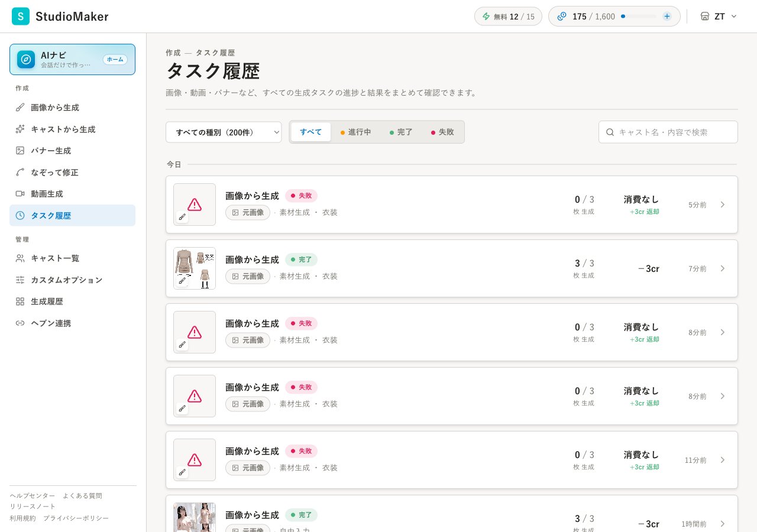Expand the failed task from 11分前
This screenshot has height=532, width=757.
pyautogui.click(x=722, y=460)
